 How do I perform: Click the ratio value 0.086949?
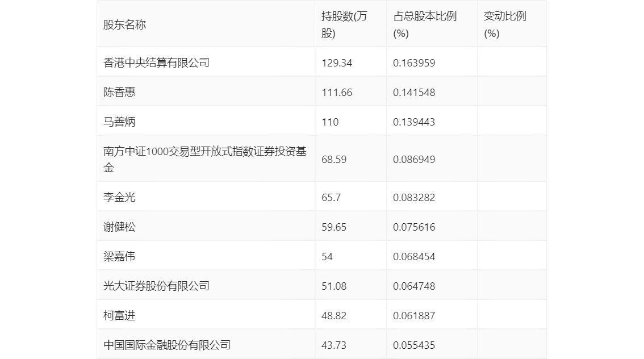point(414,160)
